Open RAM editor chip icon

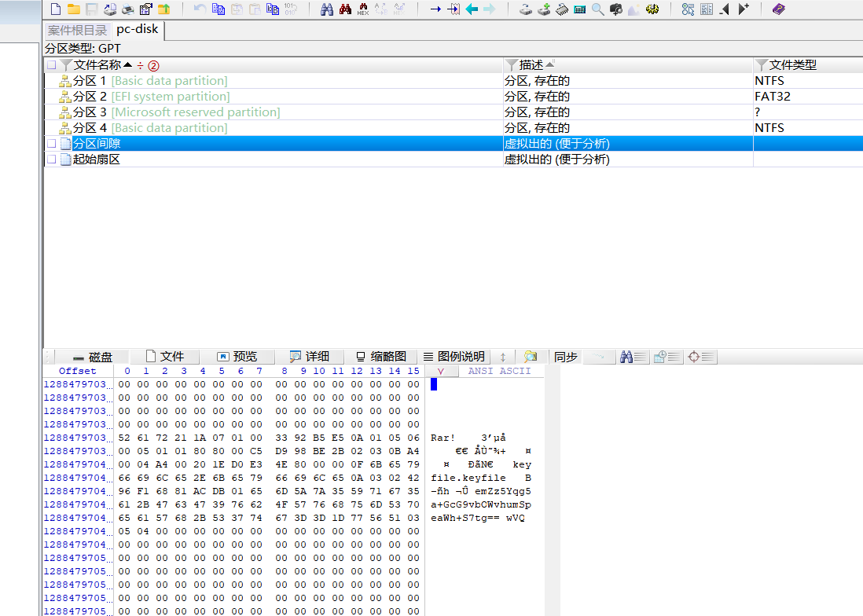pyautogui.click(x=562, y=9)
